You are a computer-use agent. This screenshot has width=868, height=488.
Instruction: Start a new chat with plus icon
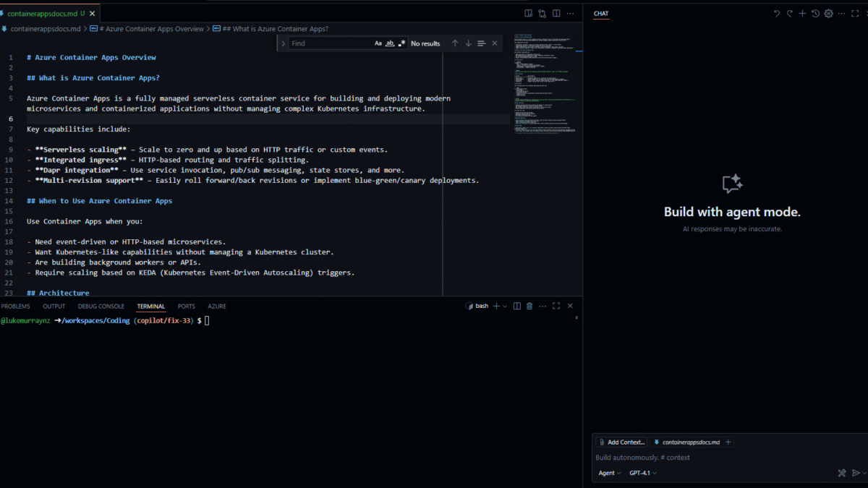803,13
